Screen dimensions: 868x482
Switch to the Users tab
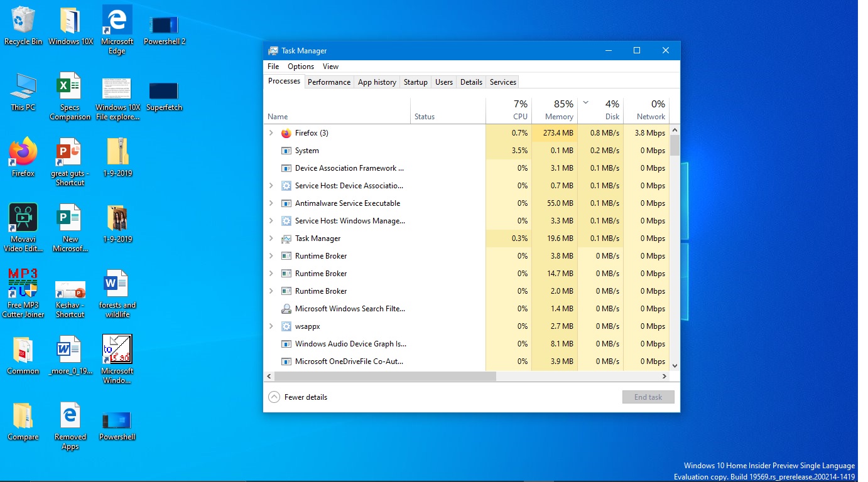click(x=444, y=82)
